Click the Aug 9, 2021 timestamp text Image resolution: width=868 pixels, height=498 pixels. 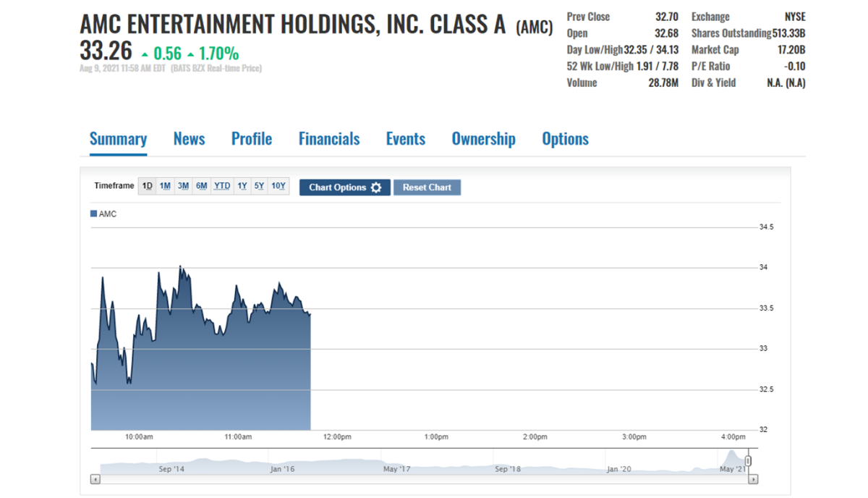122,69
